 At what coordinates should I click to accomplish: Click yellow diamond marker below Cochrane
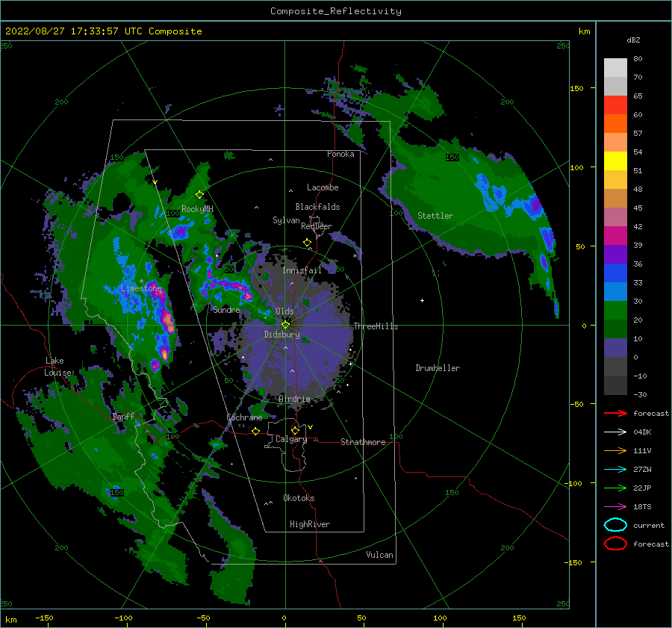click(x=255, y=432)
